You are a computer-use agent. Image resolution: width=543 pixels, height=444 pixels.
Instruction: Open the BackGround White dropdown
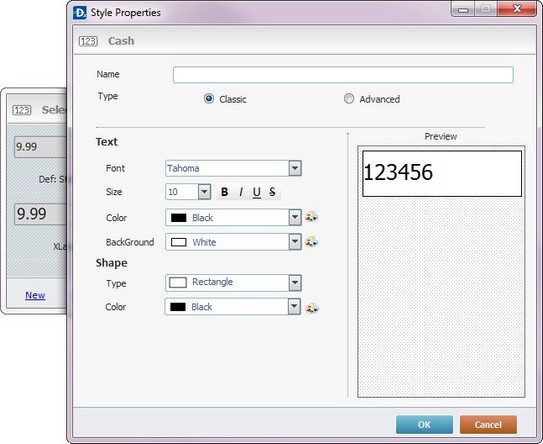tap(295, 242)
